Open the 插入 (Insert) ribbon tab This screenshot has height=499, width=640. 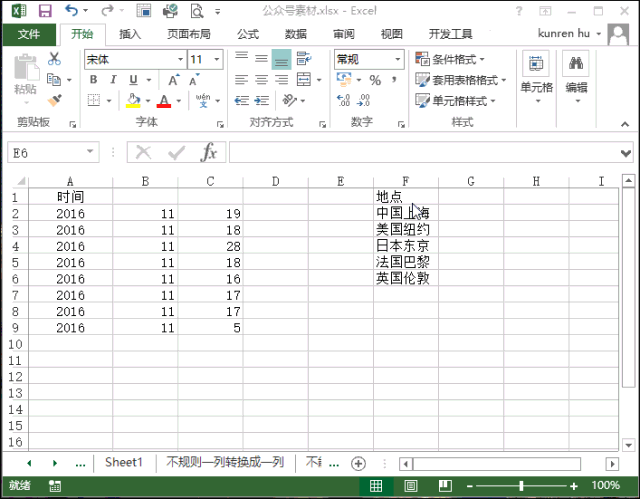coord(130,34)
